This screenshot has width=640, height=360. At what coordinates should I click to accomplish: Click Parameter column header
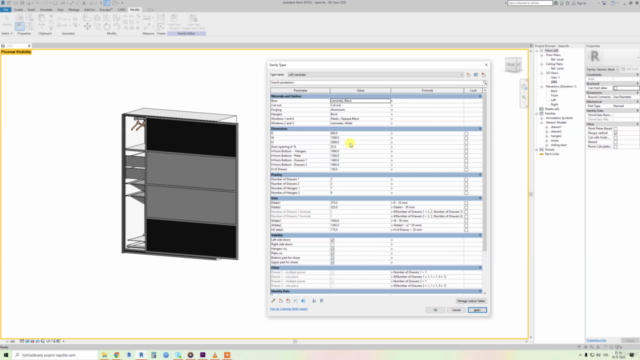point(300,90)
